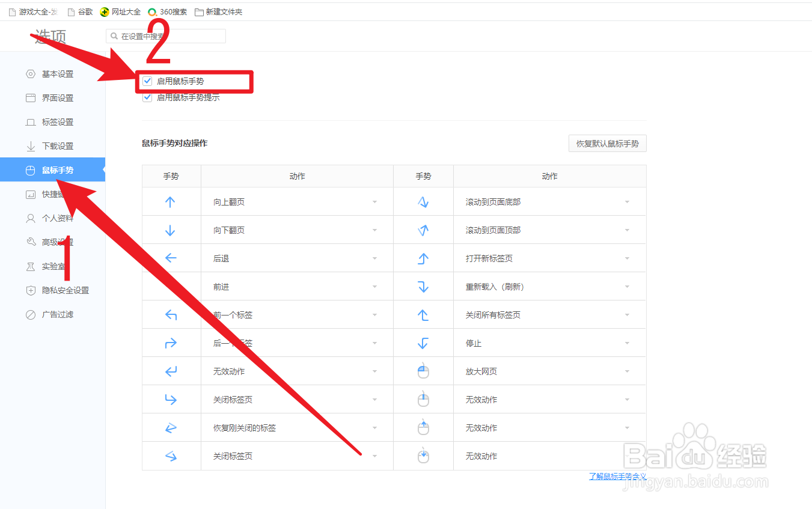812x509 pixels.
Task: Open the 了解鼠标手势含义 link
Action: coord(617,477)
